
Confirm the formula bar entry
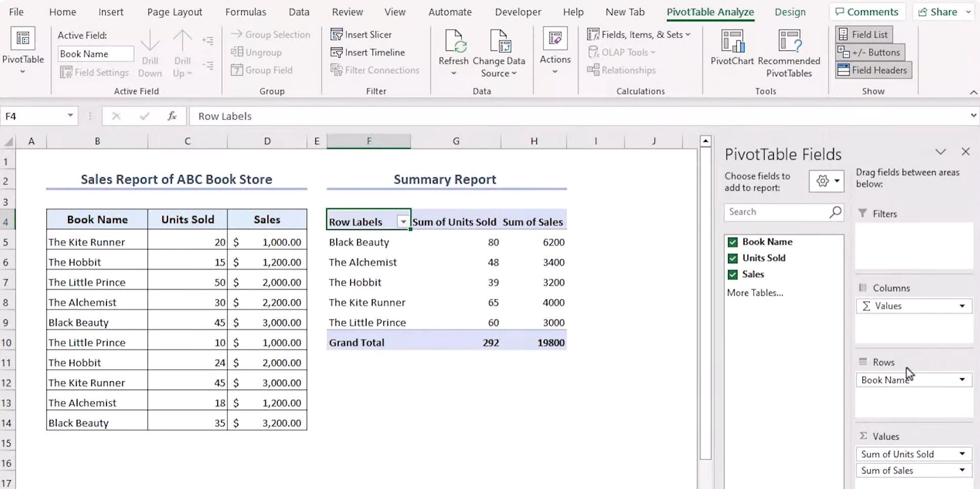(x=145, y=116)
